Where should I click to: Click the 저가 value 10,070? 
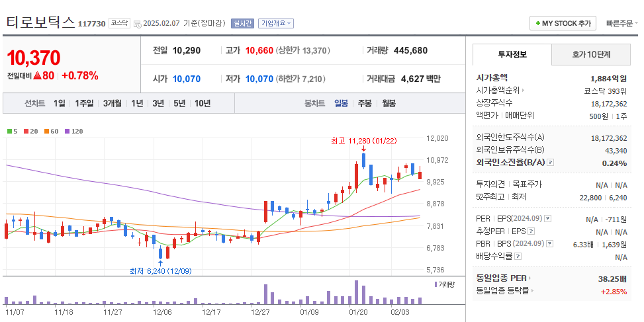click(259, 79)
